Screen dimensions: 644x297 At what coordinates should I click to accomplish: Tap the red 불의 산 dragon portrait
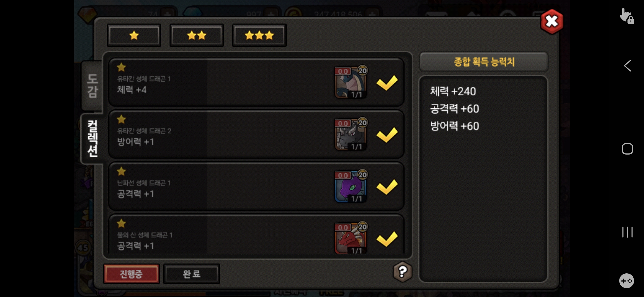351,238
